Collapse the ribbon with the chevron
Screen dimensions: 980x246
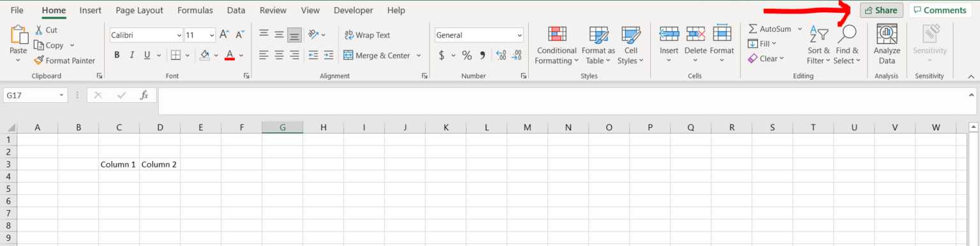pos(971,76)
